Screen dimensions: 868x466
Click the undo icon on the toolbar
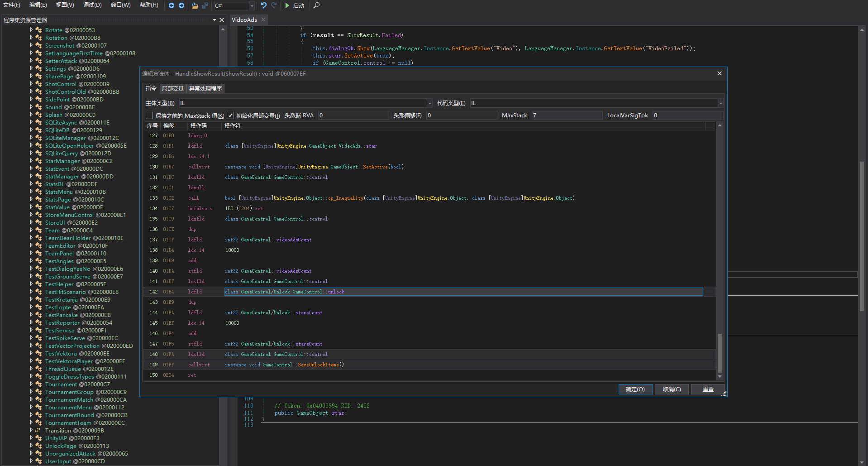(263, 5)
